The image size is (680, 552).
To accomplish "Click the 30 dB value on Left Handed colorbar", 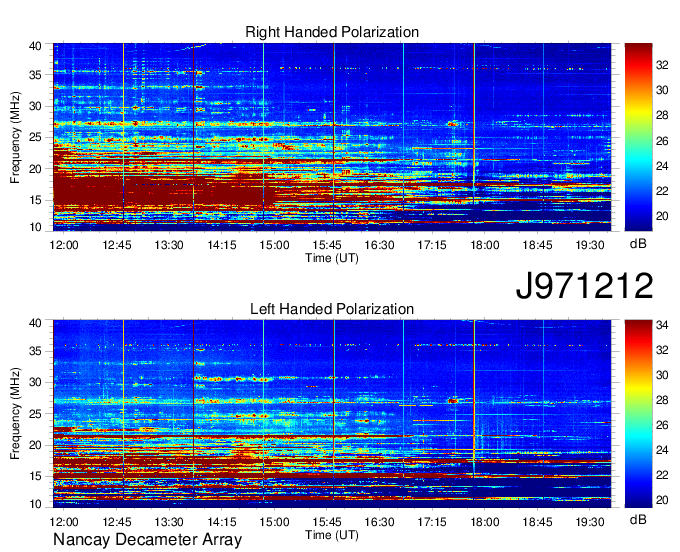I will click(662, 375).
